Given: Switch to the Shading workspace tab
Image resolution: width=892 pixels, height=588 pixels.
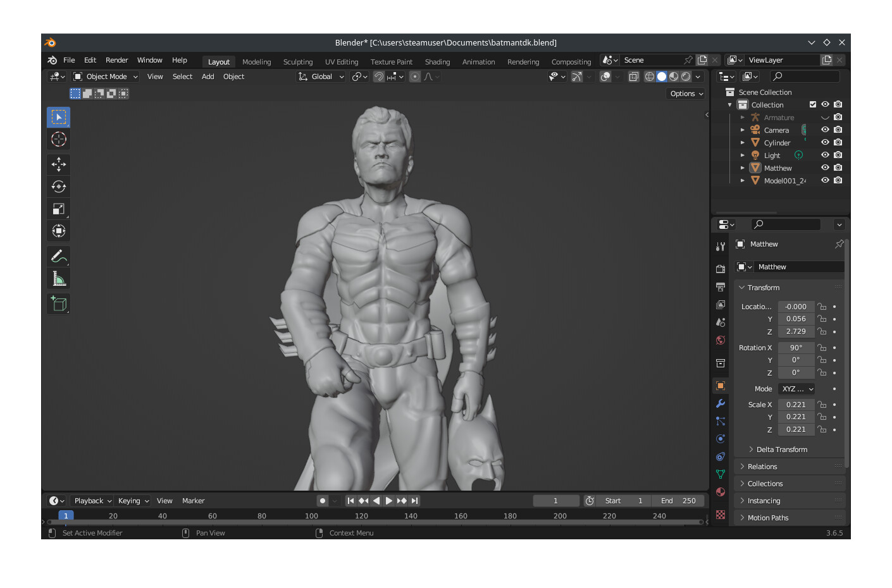Looking at the screenshot, I should tap(437, 62).
